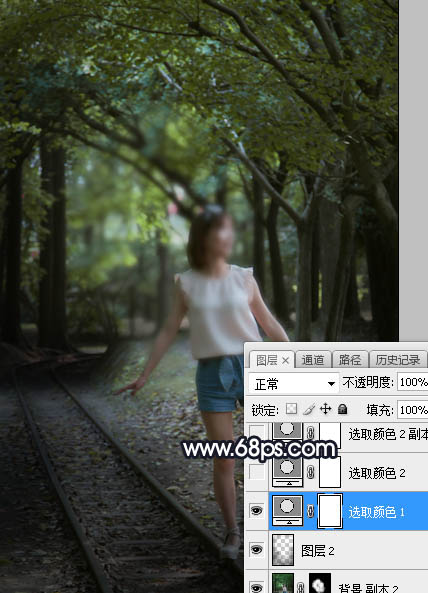Click the adjustment icon of 选取颜色 2 layer
This screenshot has height=593, width=428.
[x=287, y=471]
